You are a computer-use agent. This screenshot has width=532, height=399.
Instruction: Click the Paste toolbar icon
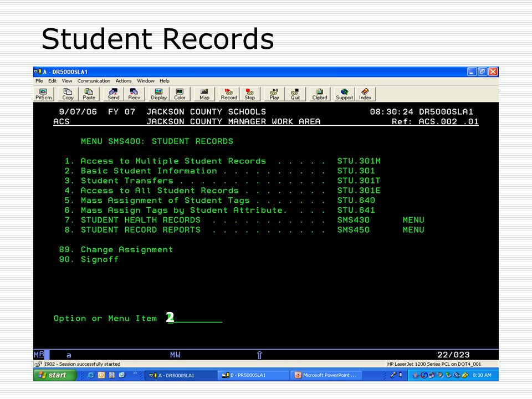89,94
